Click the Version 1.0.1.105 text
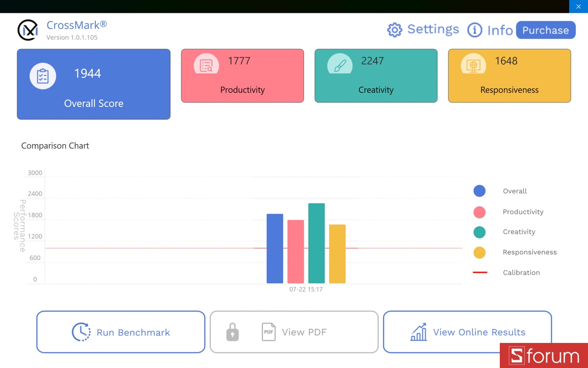588x368 pixels. 72,37
